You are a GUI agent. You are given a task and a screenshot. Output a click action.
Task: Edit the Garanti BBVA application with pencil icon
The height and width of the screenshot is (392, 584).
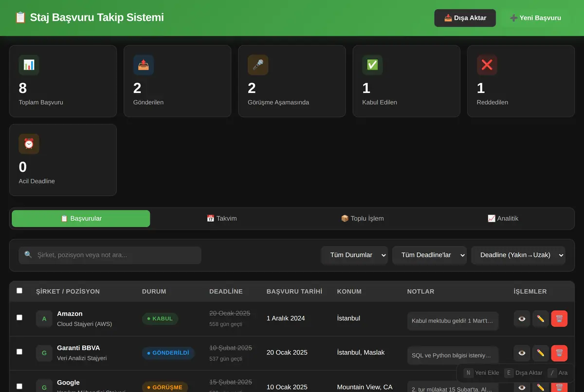pyautogui.click(x=541, y=353)
